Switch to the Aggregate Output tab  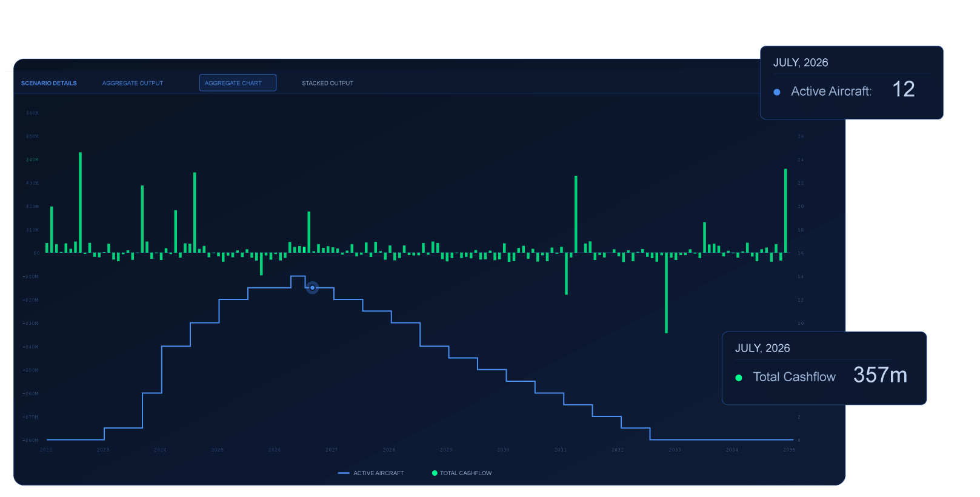[x=133, y=83]
